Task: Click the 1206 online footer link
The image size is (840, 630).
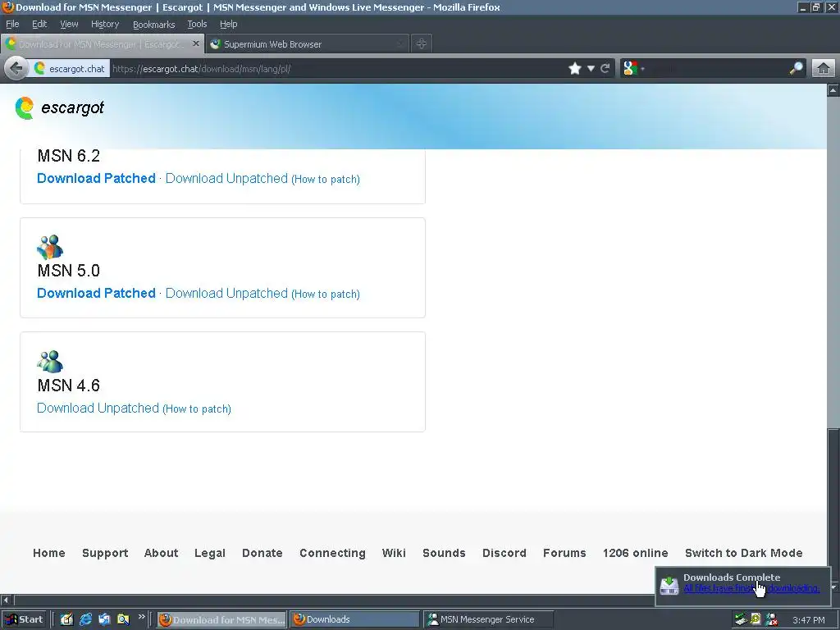Action: [636, 553]
